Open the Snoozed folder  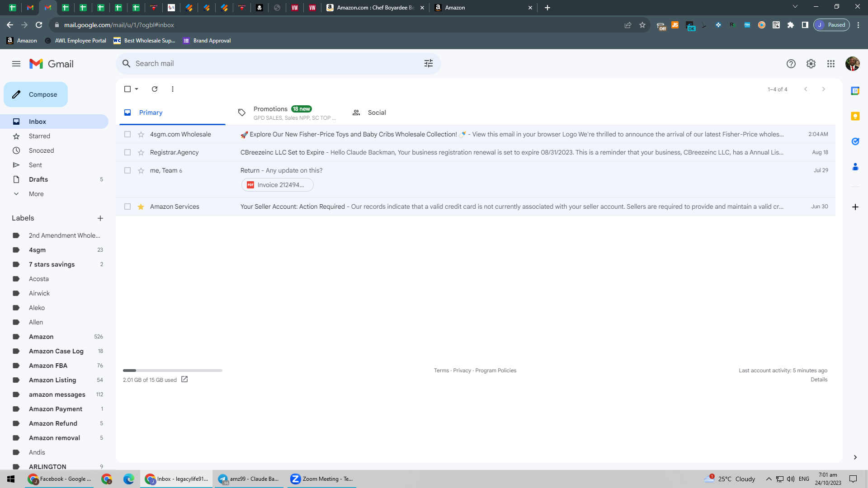pyautogui.click(x=54, y=150)
